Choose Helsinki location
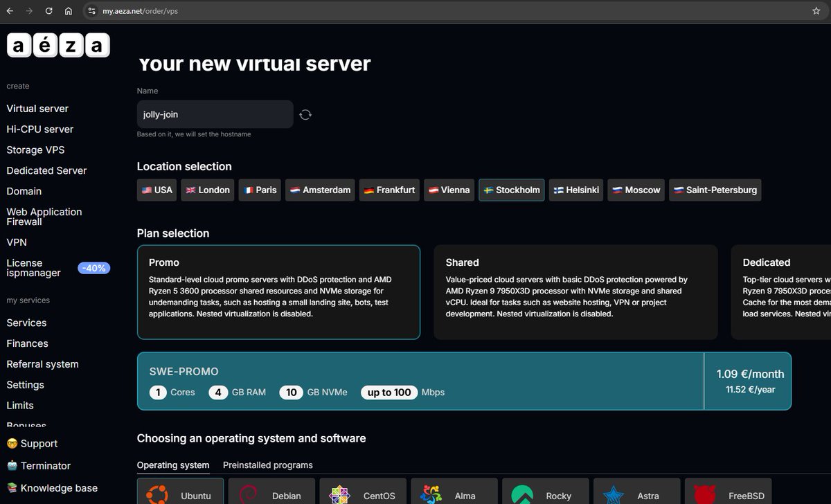 point(576,190)
